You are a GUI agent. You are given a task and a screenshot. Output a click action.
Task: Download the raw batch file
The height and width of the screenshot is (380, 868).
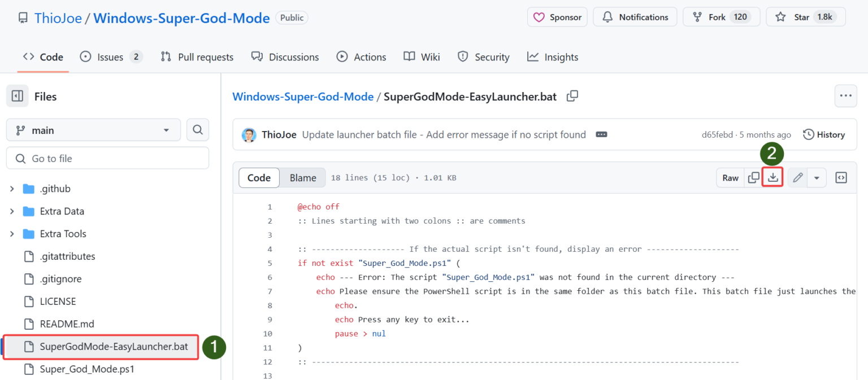(x=772, y=177)
